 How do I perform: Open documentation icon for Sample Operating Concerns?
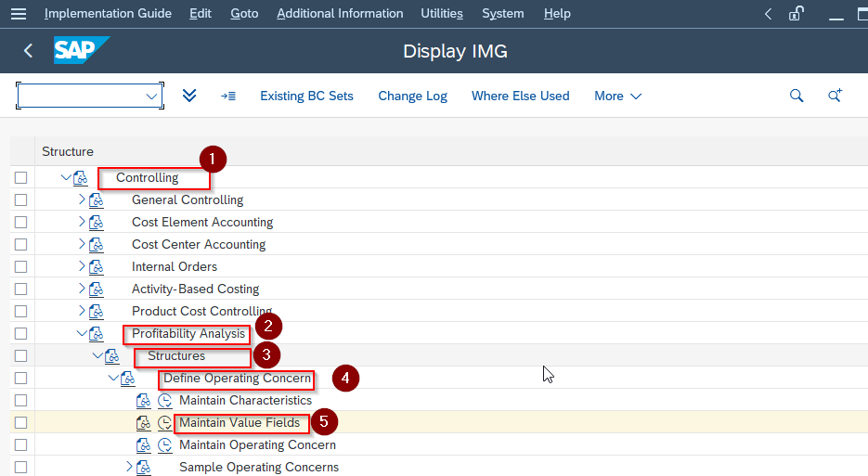[143, 467]
